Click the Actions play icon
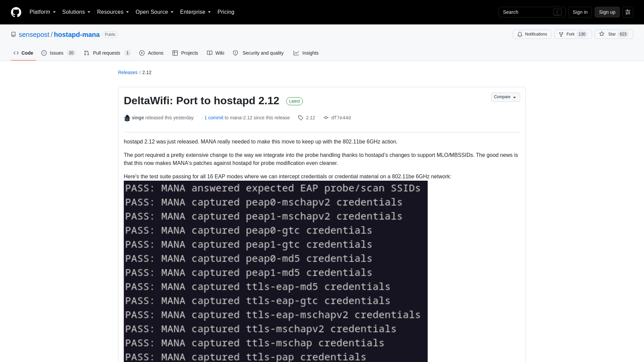This screenshot has height=362, width=644. [142, 53]
